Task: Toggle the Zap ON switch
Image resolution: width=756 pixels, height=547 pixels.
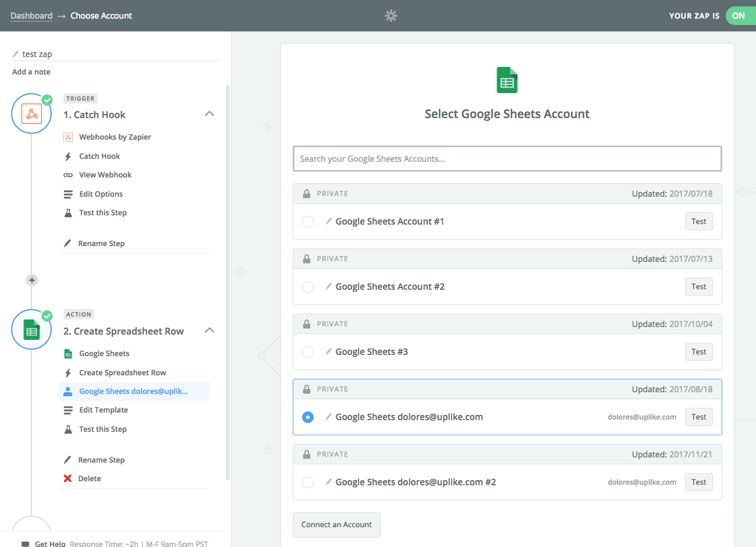Action: tap(740, 16)
